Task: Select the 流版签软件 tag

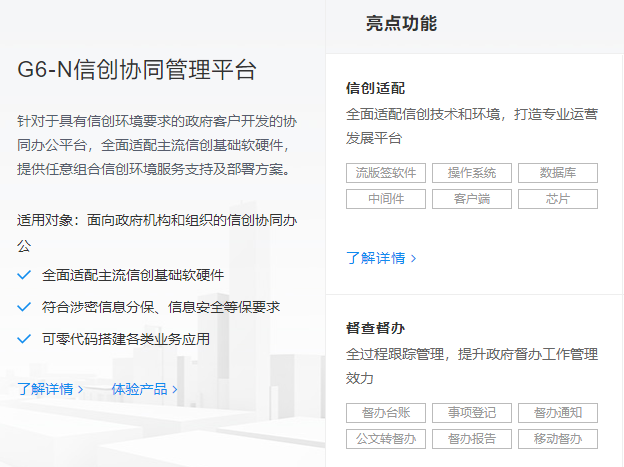Action: tap(386, 173)
